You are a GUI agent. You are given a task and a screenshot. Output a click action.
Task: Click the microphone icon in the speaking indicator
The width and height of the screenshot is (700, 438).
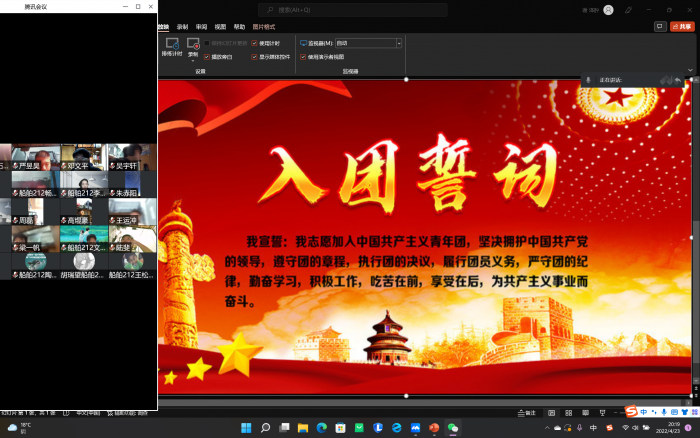(588, 80)
